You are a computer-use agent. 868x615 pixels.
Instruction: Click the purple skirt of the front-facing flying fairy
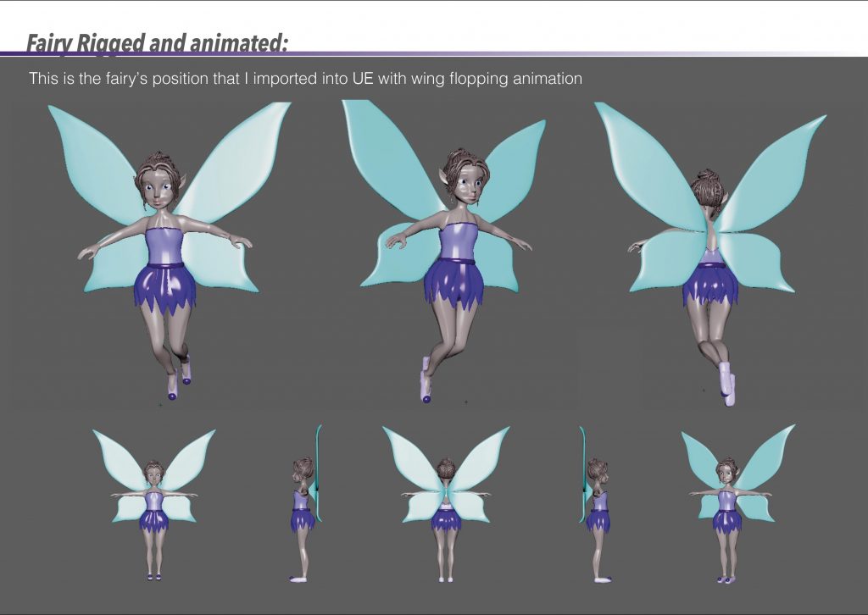[x=165, y=290]
